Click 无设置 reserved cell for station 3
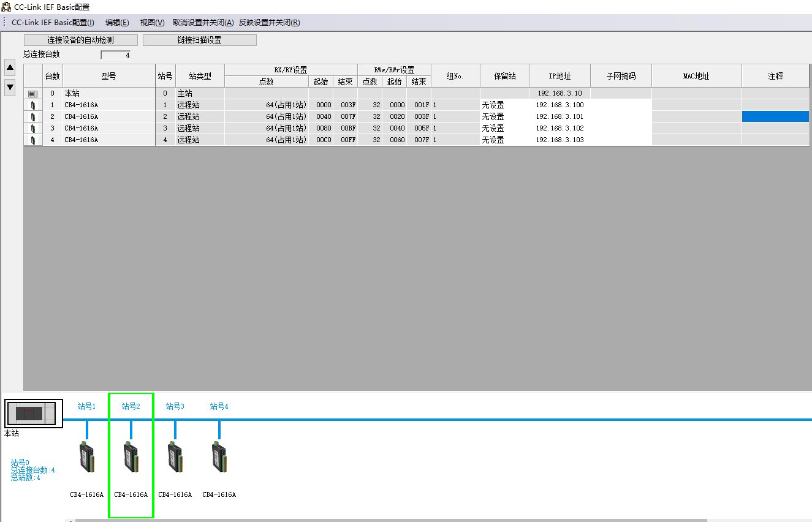This screenshot has height=522, width=812. [504, 129]
